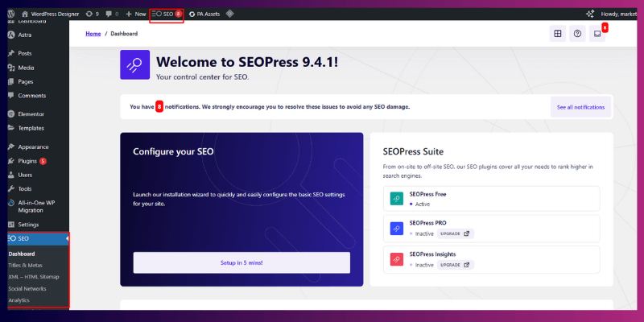Open Plugins in the sidebar
Viewport: 644px width, 322px height.
click(x=27, y=161)
